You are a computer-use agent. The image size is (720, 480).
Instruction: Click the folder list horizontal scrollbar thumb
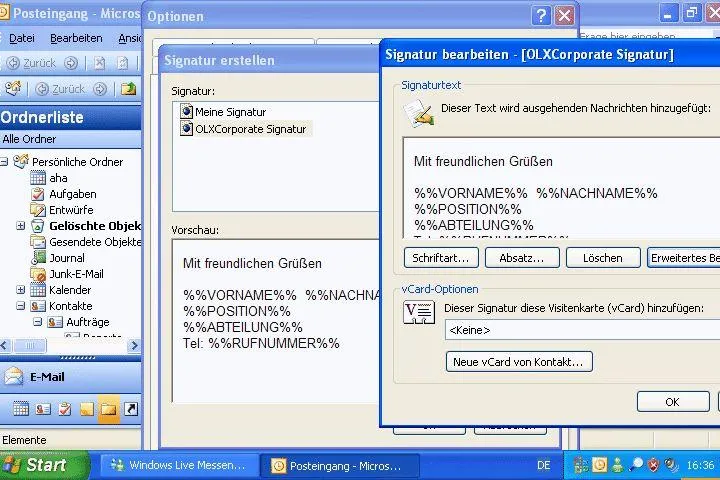point(29,345)
